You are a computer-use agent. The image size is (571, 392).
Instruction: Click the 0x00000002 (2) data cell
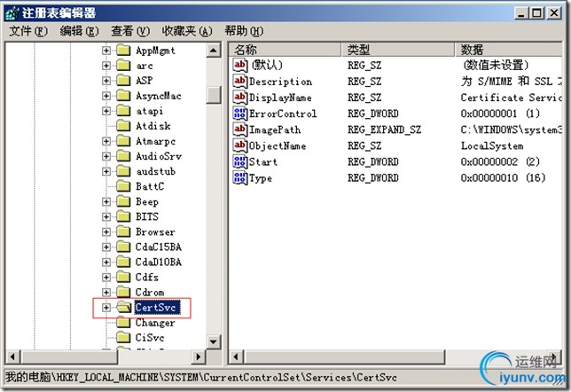click(500, 161)
